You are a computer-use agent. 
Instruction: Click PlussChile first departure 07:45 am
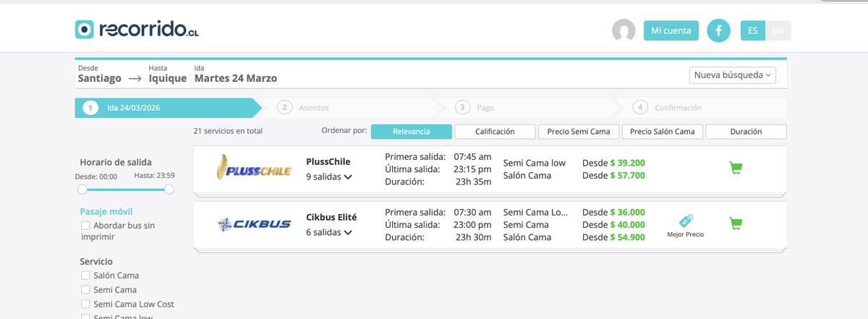pos(473,156)
